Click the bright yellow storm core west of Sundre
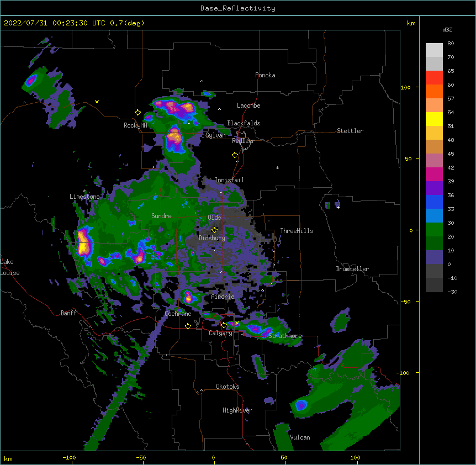Viewport: 476px width, 465px height. (83, 242)
